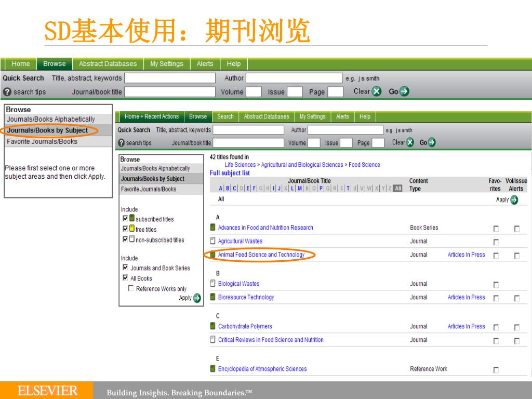Viewport: 532px width, 399px height.
Task: Open Critical Reviews in Food Science
Action: [x=271, y=340]
